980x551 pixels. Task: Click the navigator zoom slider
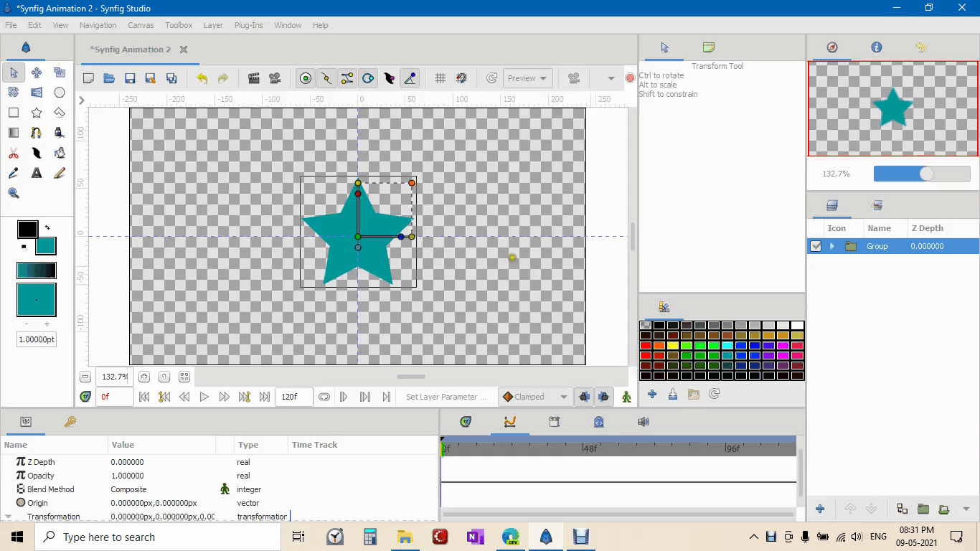pyautogui.click(x=922, y=174)
